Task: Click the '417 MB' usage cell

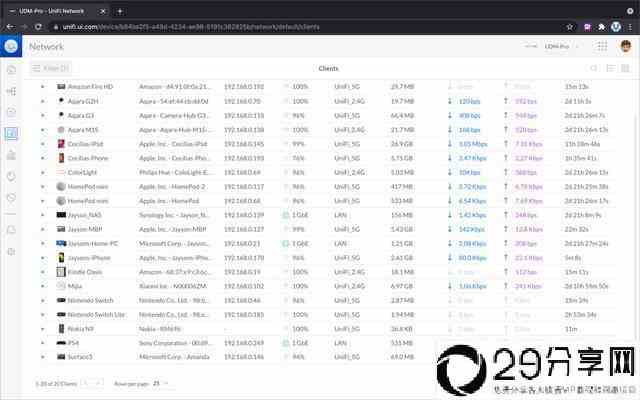Action: coord(402,187)
